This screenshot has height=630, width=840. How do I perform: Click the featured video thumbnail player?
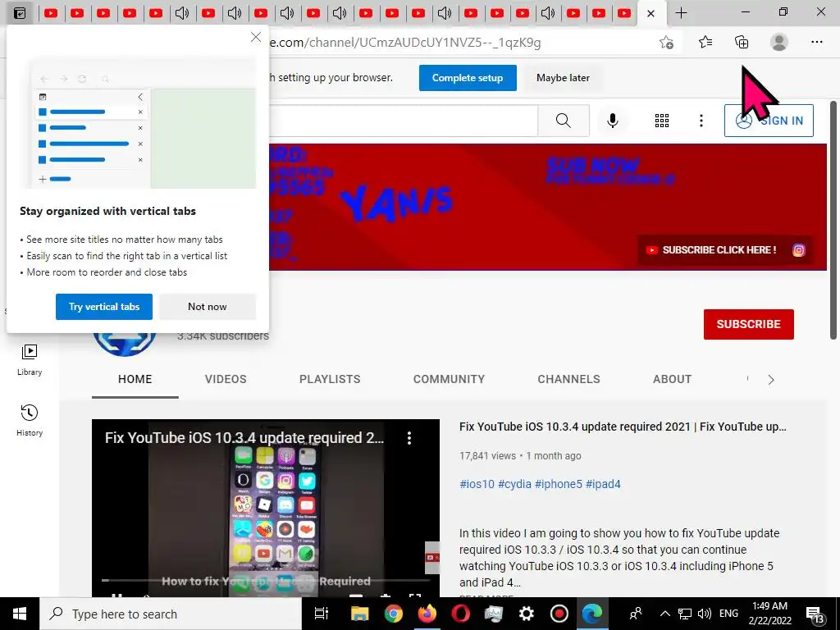pos(266,507)
